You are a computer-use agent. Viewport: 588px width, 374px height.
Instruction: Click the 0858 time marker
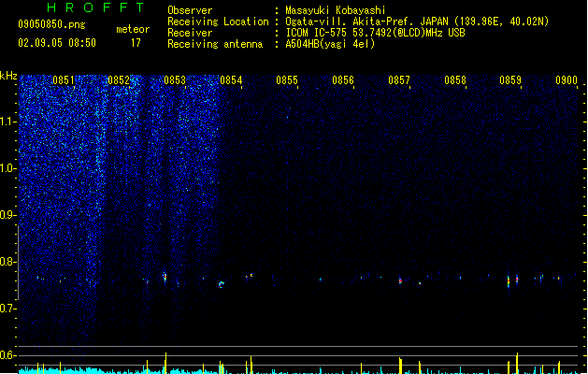(455, 80)
